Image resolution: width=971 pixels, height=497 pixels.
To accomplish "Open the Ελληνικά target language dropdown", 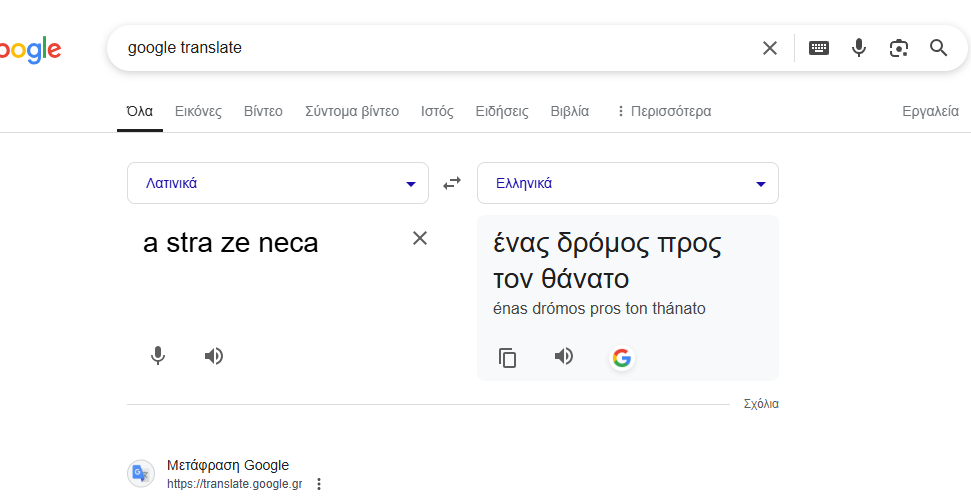I will (627, 183).
